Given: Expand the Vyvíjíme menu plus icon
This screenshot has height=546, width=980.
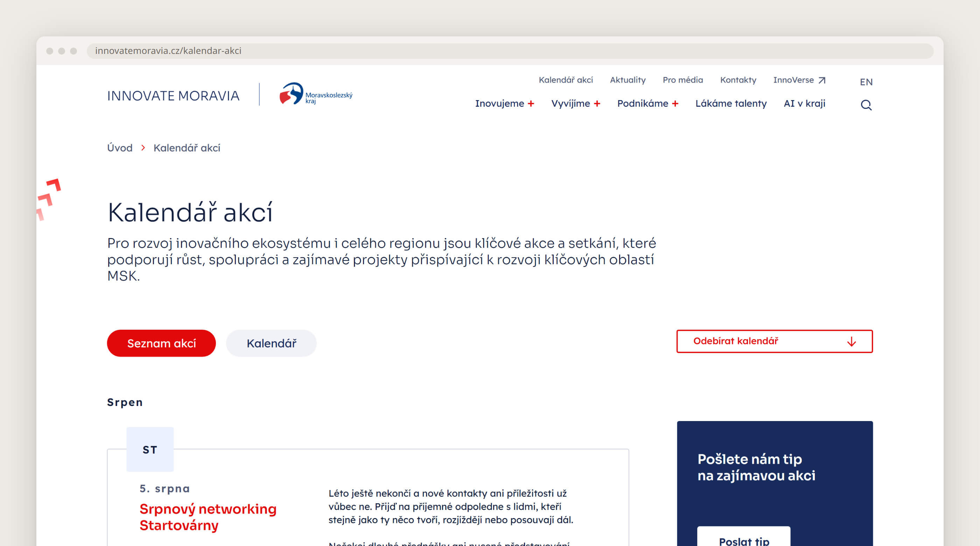Looking at the screenshot, I should [597, 104].
